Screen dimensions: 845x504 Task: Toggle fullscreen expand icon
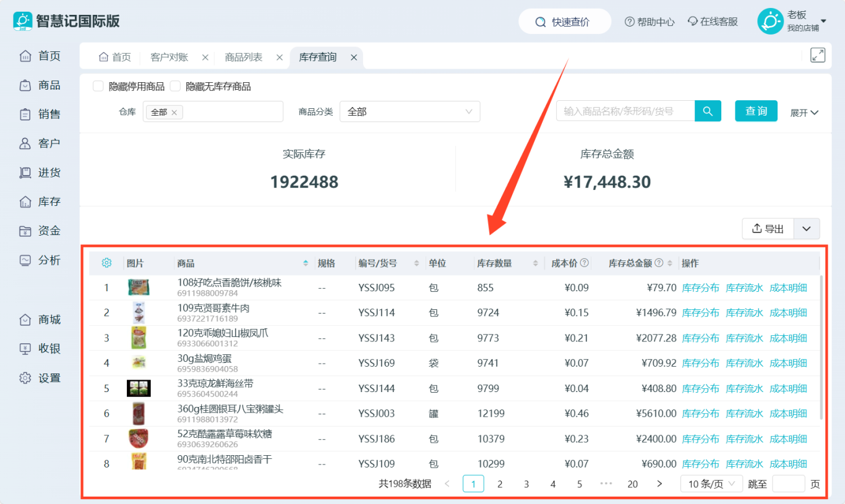(818, 55)
